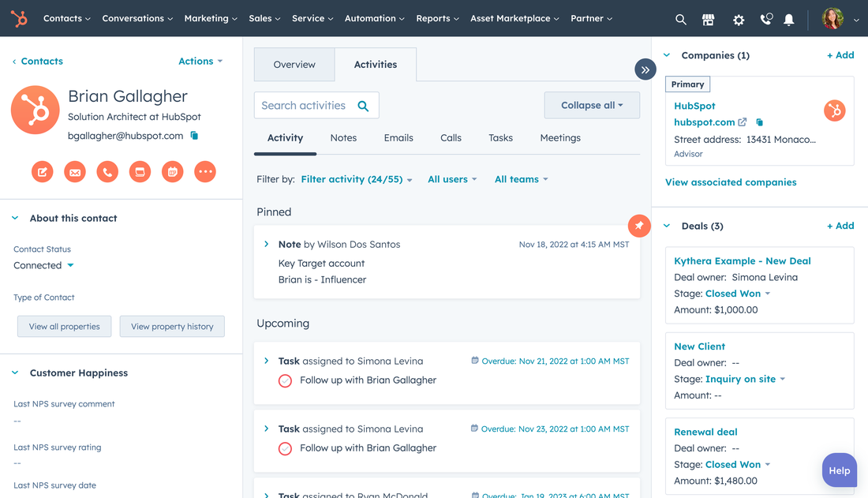The height and width of the screenshot is (498, 868).
Task: Change Kythera Example deal stage dropdown
Action: click(738, 294)
